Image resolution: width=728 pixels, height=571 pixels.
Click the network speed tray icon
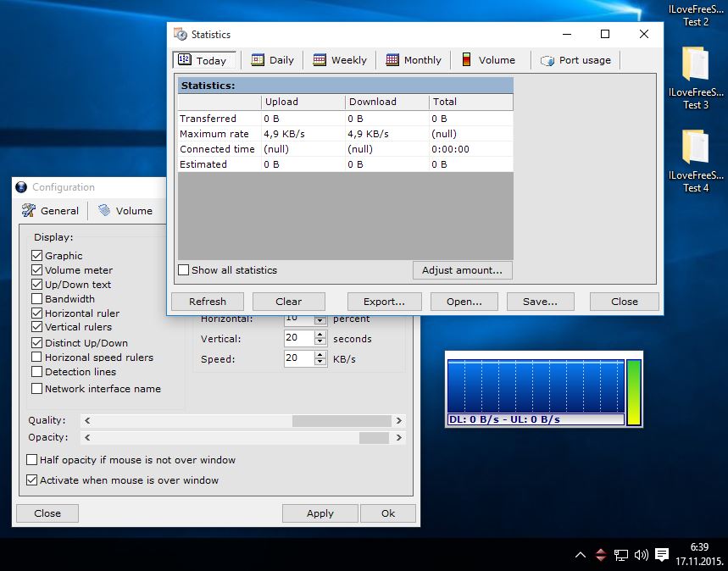[x=600, y=555]
